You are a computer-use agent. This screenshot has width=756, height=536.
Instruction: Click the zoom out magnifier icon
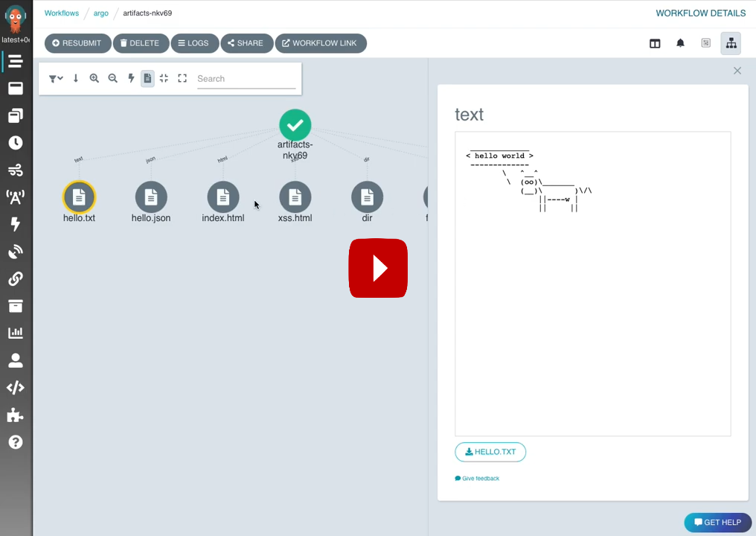click(x=113, y=78)
